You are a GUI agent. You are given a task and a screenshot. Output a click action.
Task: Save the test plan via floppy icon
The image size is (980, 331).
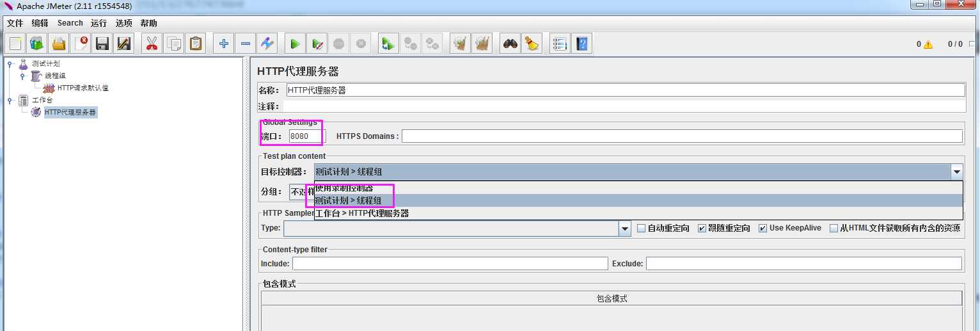102,44
